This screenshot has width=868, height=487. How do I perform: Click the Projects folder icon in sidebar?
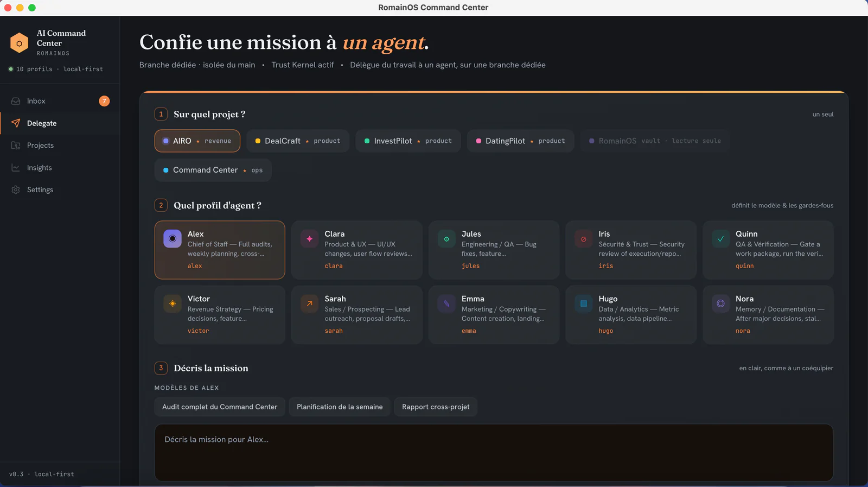tap(16, 146)
